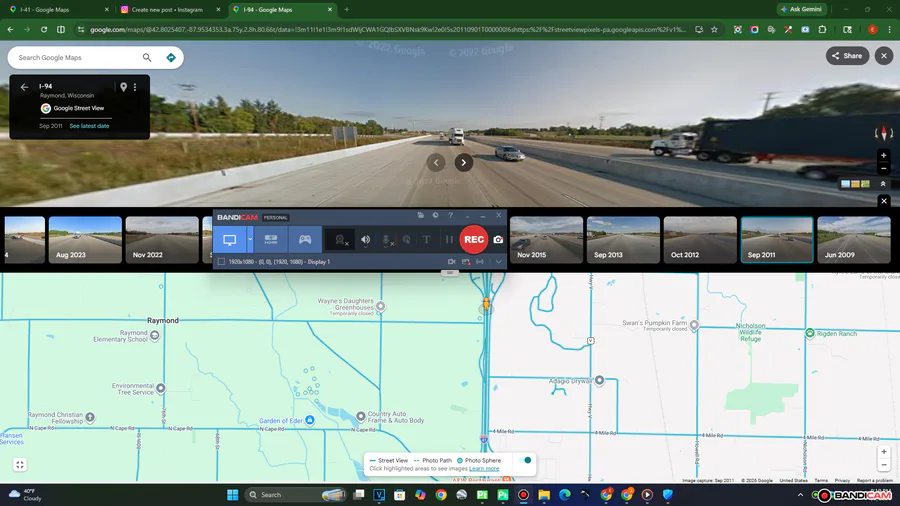This screenshot has width=900, height=506.
Task: Zoom in on the lower map
Action: click(x=884, y=451)
